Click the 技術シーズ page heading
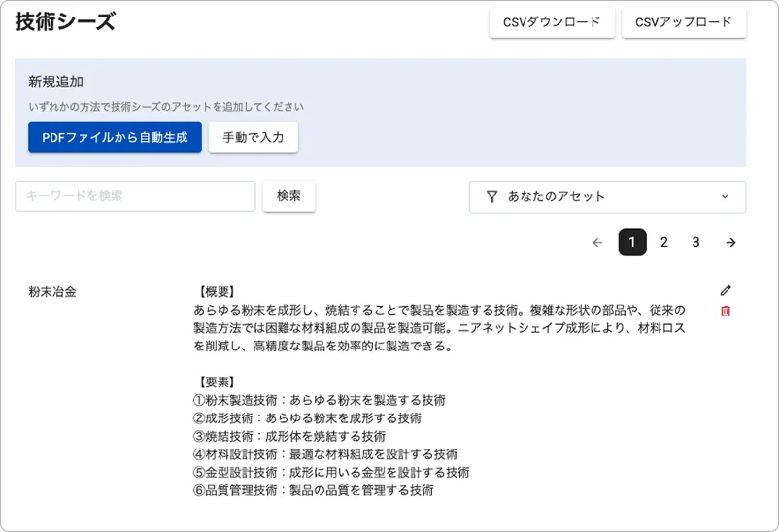This screenshot has height=532, width=779. pos(65,22)
